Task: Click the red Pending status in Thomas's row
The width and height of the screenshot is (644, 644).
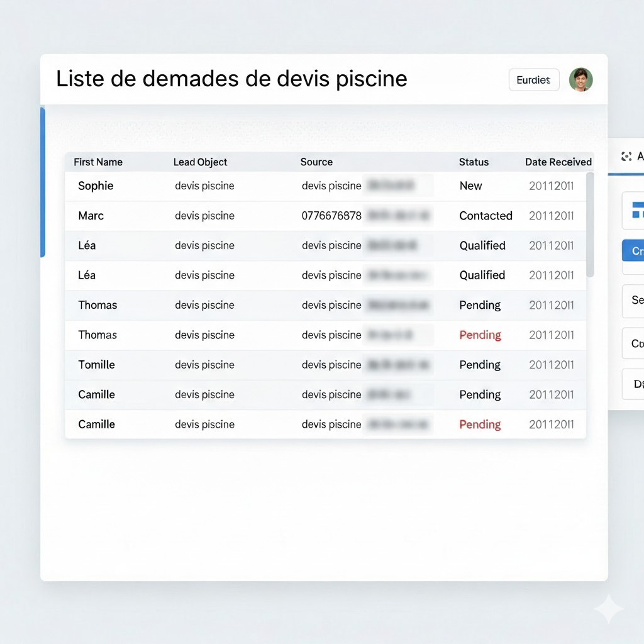Action: [480, 335]
